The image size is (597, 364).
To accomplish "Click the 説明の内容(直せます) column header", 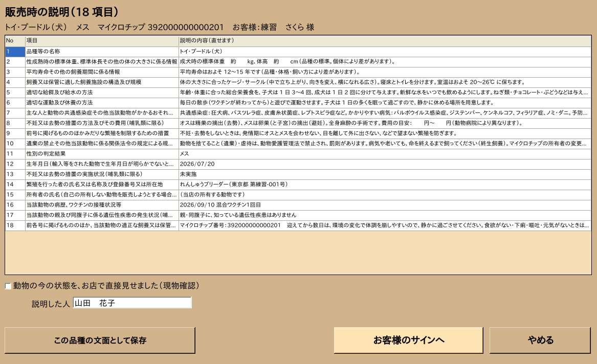I will tap(385, 41).
